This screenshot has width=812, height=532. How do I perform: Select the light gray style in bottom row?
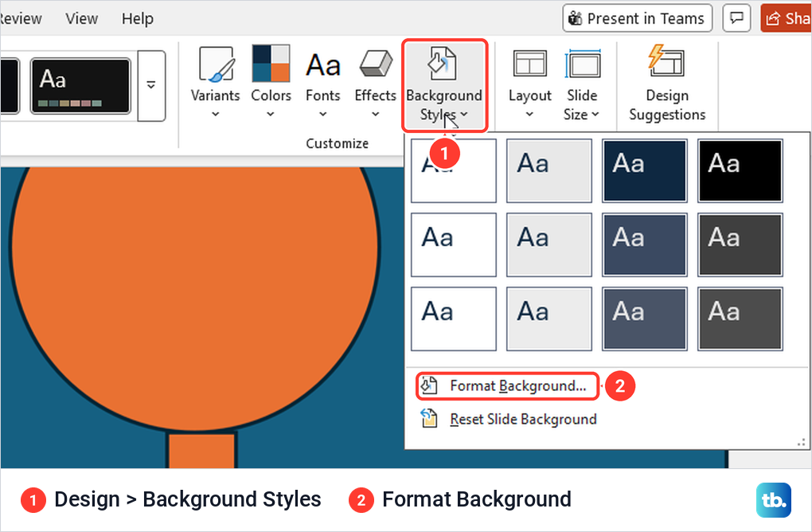coord(549,319)
